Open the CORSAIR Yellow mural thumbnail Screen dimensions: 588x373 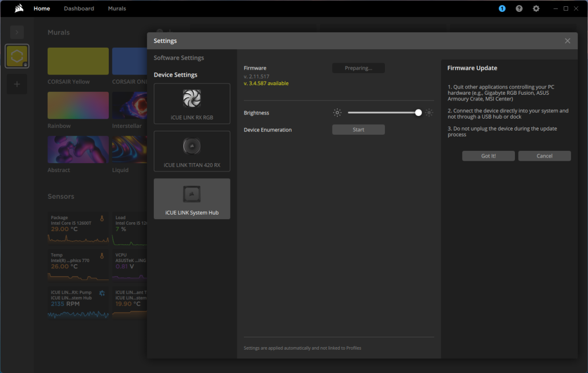pos(78,61)
